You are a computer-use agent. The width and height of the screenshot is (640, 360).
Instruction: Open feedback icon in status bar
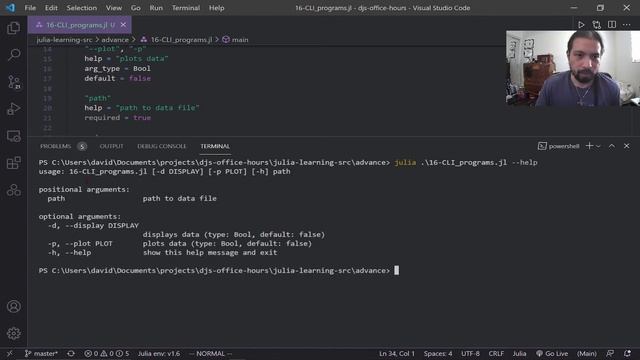pos(610,353)
